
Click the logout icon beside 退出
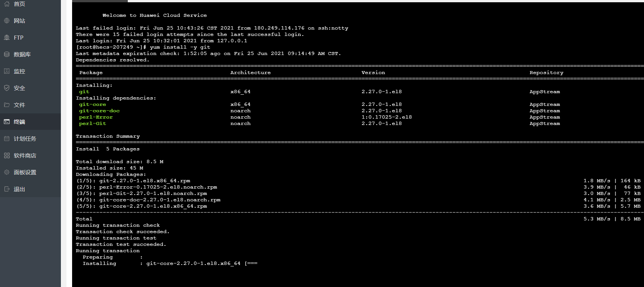[7, 189]
